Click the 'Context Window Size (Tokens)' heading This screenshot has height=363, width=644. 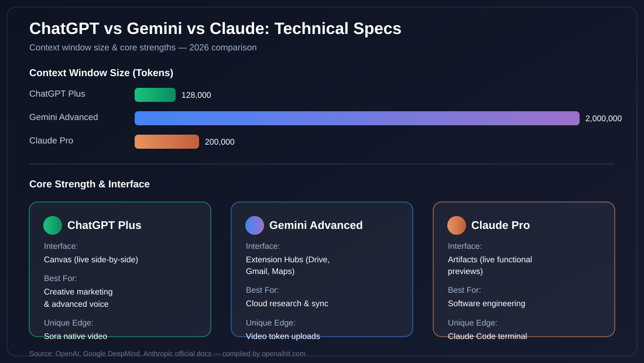pyautogui.click(x=101, y=73)
